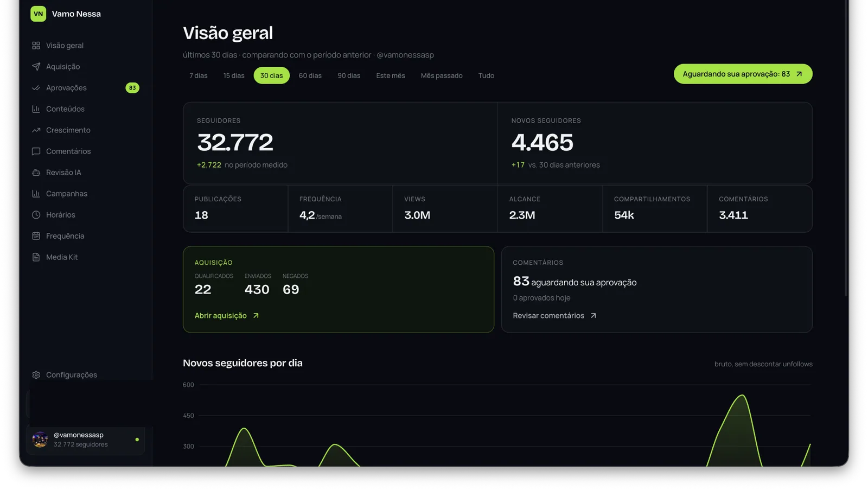The height and width of the screenshot is (490, 868).
Task: Click the Crescimento trend line icon
Action: 36,130
